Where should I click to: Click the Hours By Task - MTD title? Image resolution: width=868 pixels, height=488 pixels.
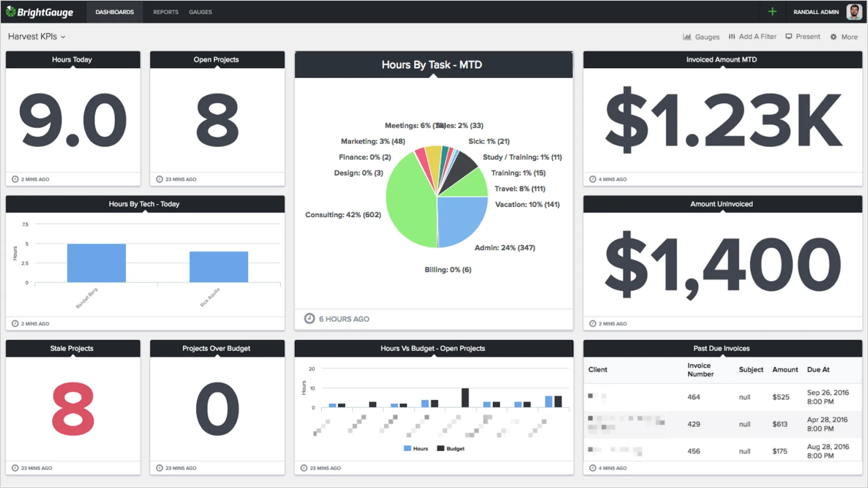[x=432, y=65]
